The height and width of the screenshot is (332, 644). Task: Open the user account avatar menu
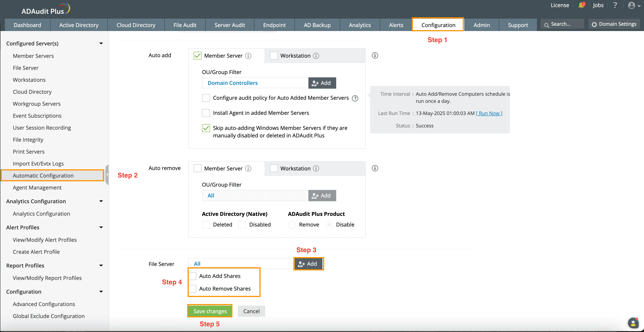(x=632, y=5)
